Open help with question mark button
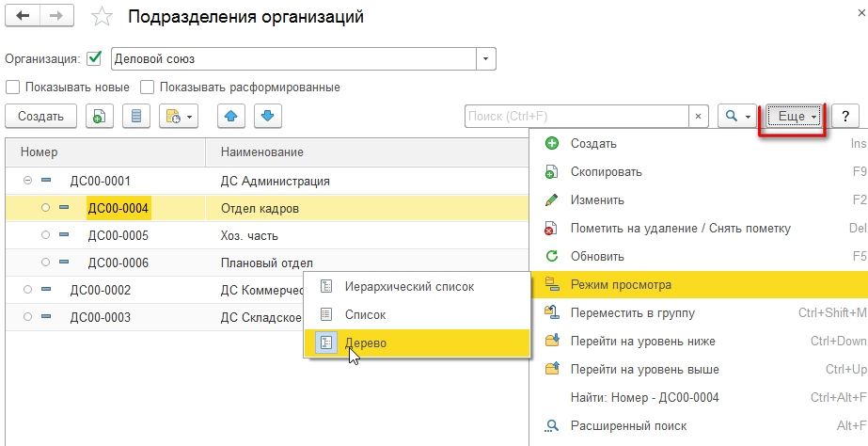868x446 pixels. tap(845, 117)
